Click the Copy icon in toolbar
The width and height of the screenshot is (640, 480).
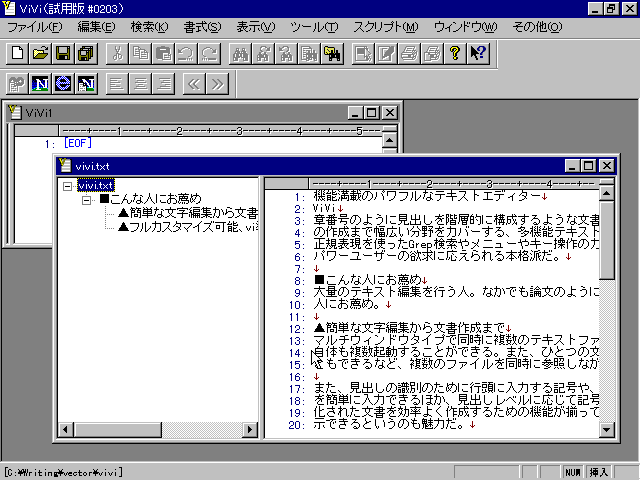click(140, 53)
